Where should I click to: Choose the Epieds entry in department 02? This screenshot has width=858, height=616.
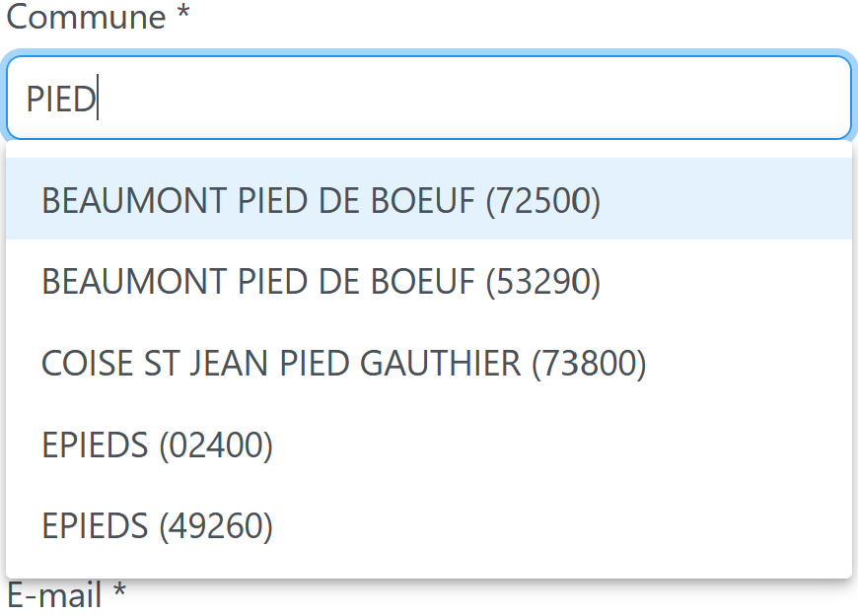(429, 444)
